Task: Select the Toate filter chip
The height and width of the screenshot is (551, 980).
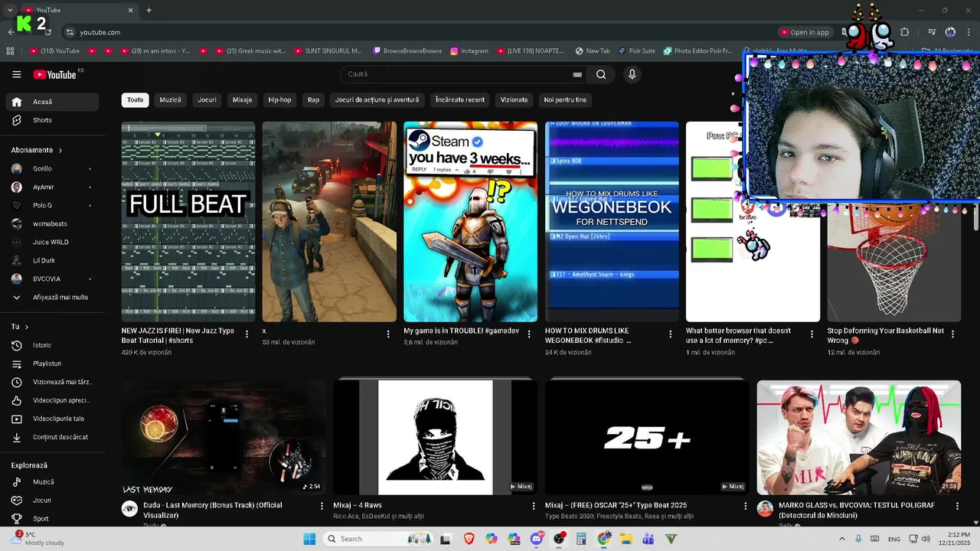Action: coord(135,99)
